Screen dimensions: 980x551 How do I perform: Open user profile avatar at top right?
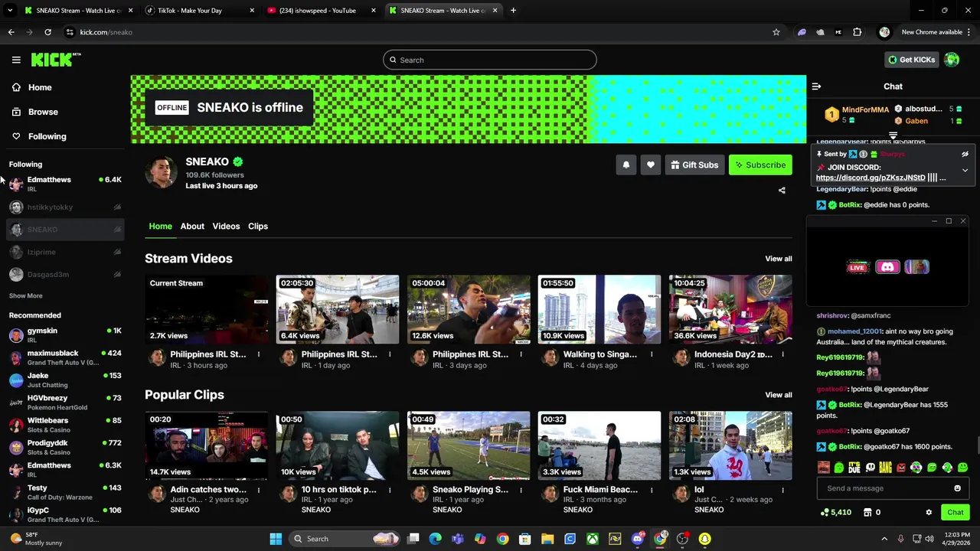click(952, 60)
